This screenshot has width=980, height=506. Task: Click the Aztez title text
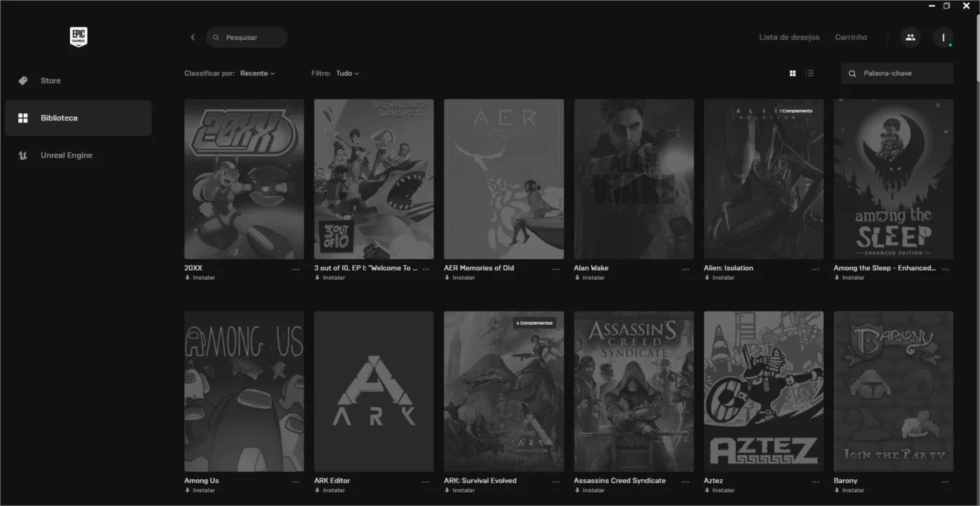713,481
